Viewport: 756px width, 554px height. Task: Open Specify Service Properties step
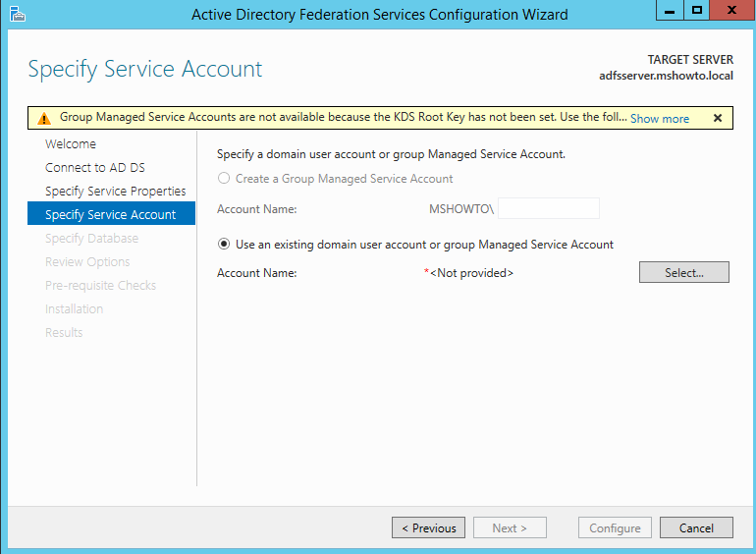[115, 191]
